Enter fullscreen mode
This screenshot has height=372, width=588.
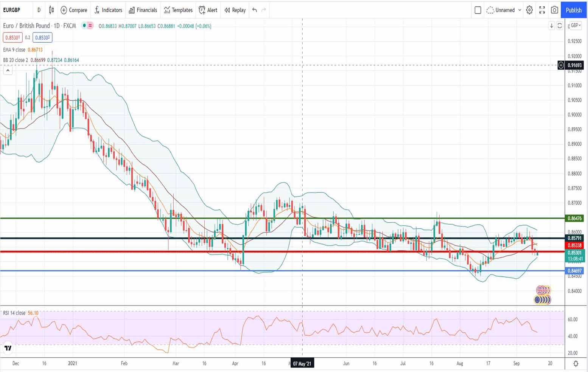(x=542, y=10)
